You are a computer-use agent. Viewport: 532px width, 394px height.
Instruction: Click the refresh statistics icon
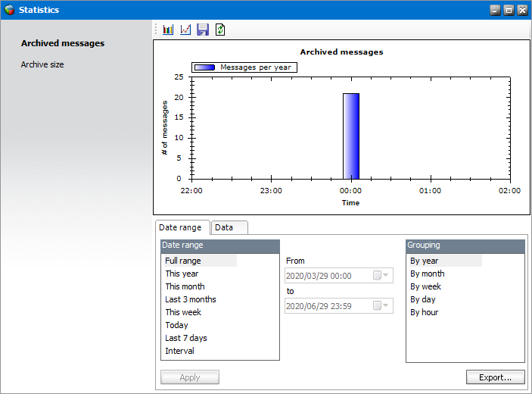pyautogui.click(x=219, y=30)
